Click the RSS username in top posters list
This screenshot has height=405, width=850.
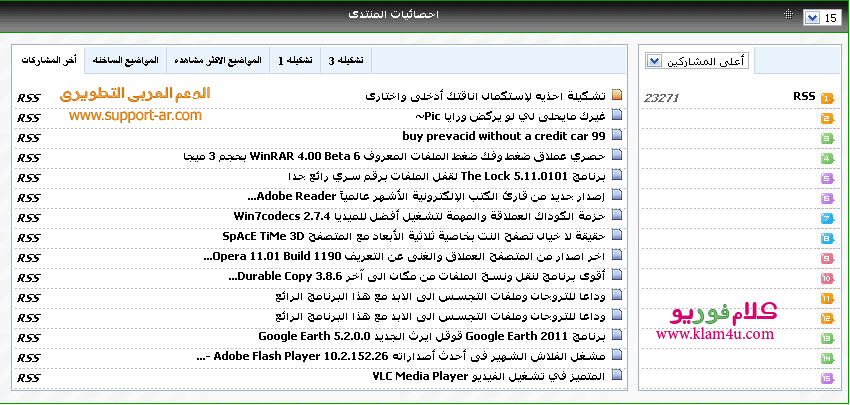[804, 96]
